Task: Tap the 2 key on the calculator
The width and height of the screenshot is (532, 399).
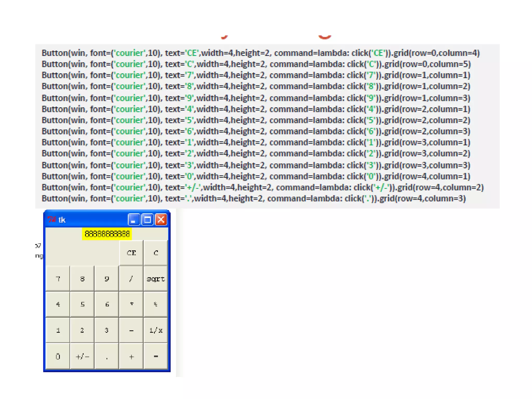Action: pos(82,330)
